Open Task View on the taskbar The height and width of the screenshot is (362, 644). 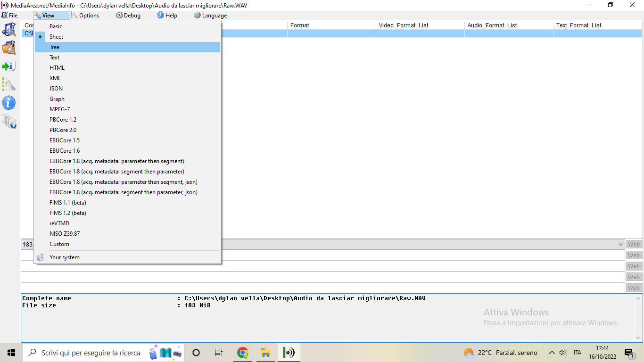pyautogui.click(x=219, y=353)
